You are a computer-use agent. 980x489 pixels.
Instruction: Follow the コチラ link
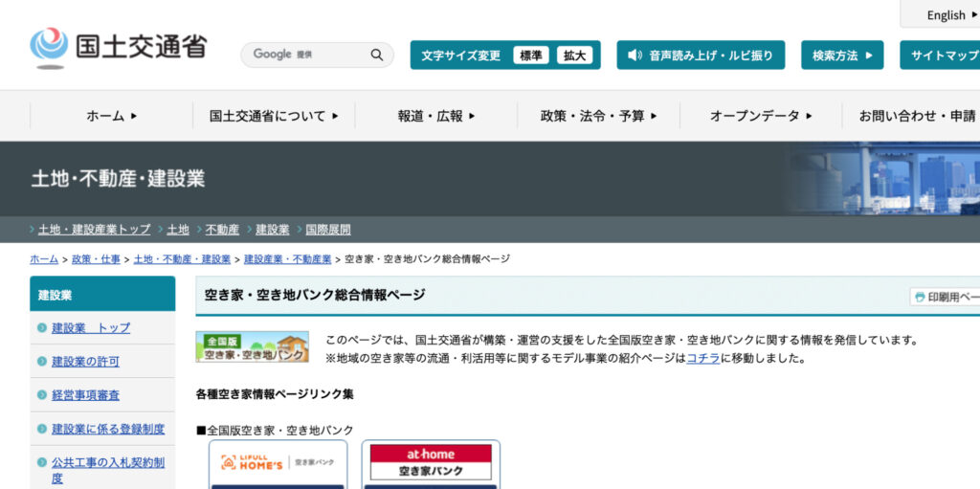point(703,359)
